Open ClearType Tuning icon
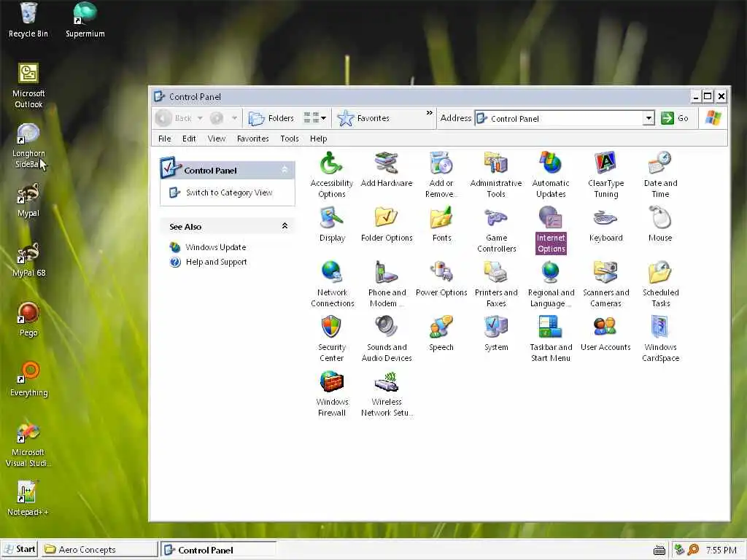The image size is (747, 560). click(x=605, y=175)
